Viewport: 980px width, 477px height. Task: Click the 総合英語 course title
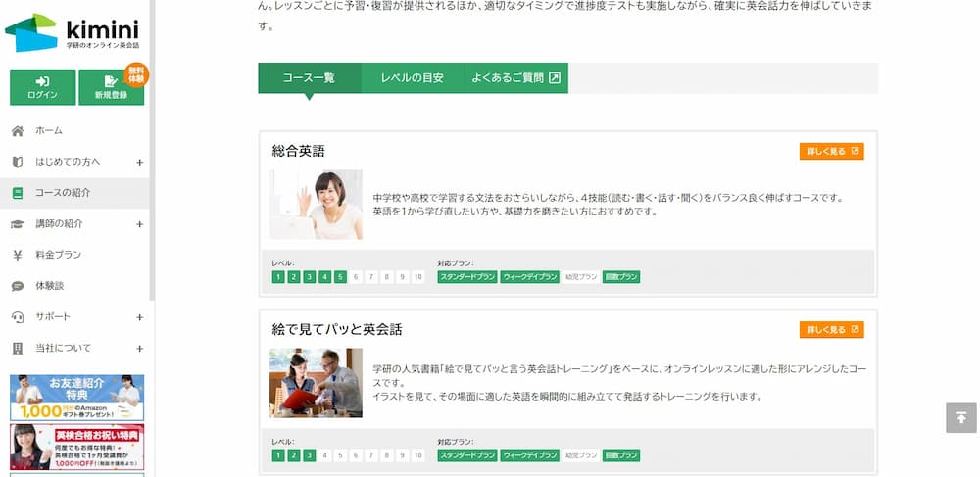click(299, 151)
